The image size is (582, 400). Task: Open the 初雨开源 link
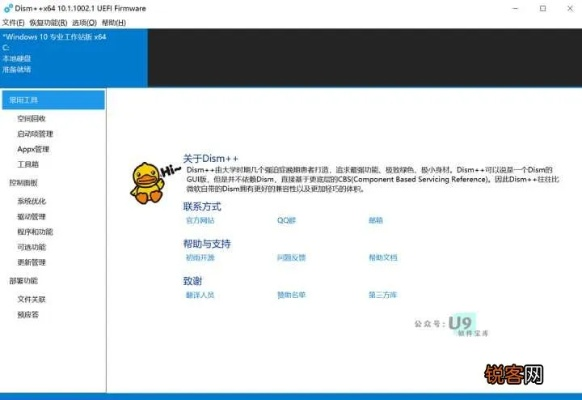200,258
